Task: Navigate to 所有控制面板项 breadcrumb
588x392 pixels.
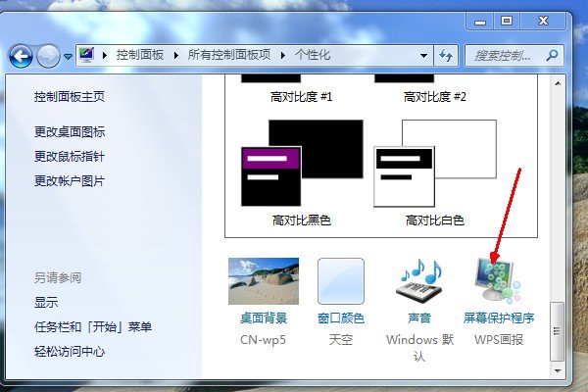Action: coord(228,55)
